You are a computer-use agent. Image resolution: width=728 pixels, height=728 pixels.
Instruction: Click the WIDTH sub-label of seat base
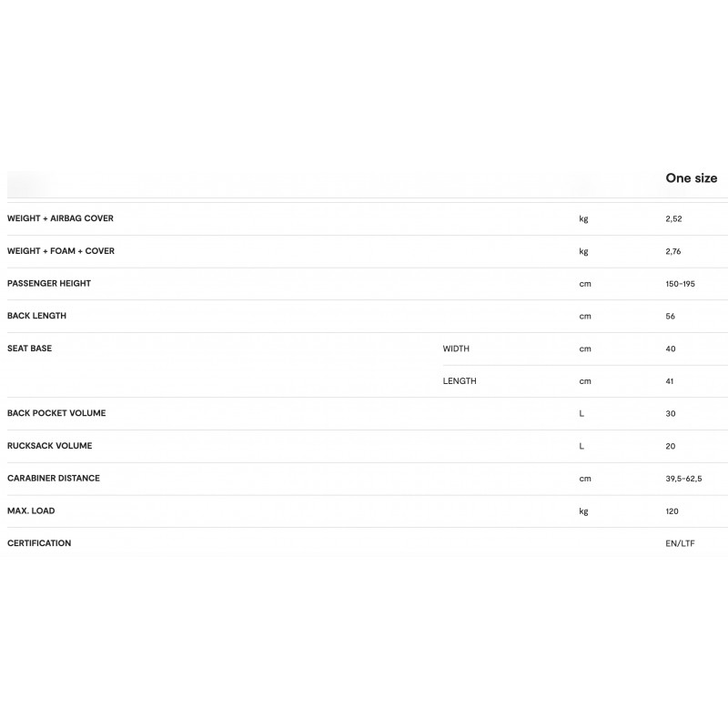[456, 349]
